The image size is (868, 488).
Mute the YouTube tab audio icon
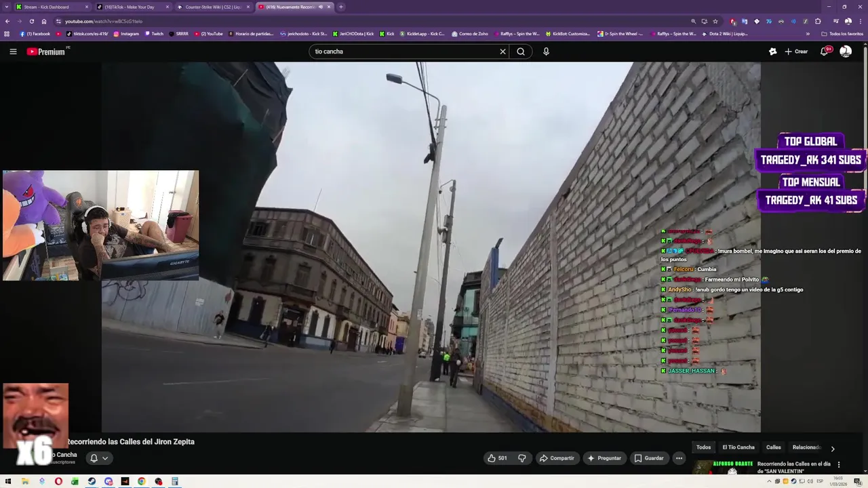coord(321,7)
